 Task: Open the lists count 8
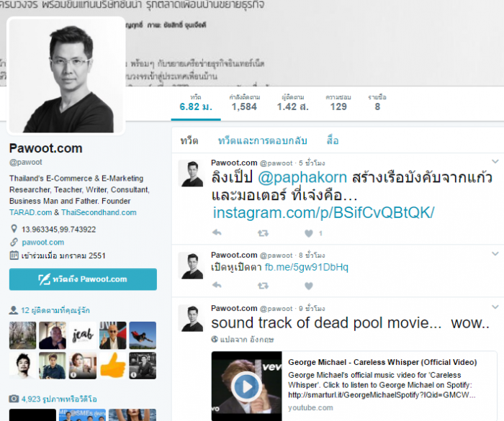point(377,103)
